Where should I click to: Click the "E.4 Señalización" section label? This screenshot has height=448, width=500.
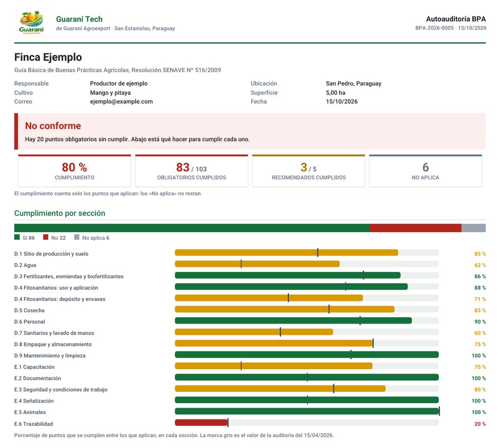[x=34, y=401]
